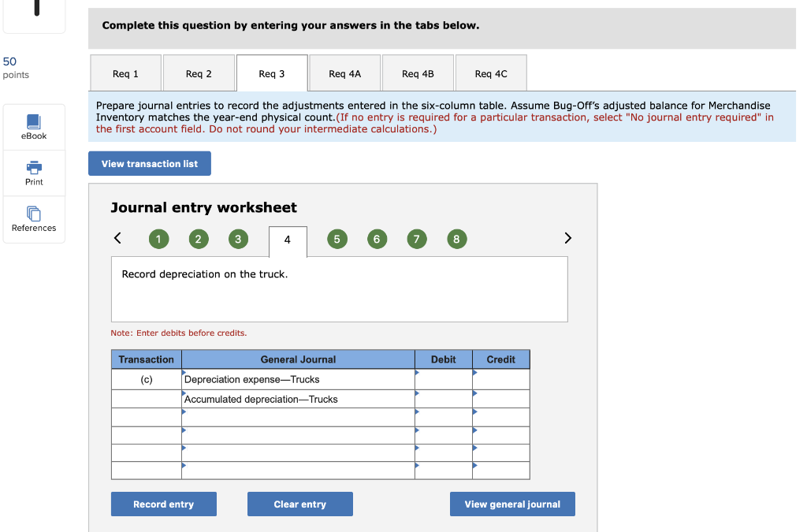Click the General Journal column header
The image size is (807, 532).
coord(298,359)
